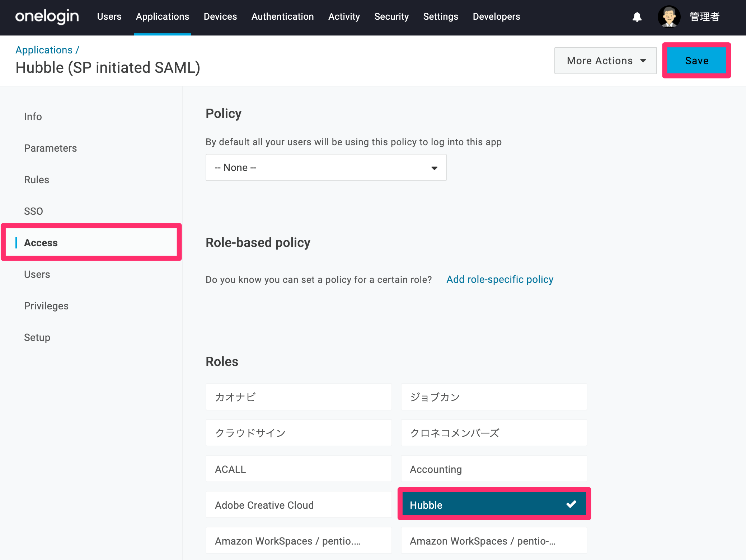Switch to the Parameters tab
This screenshot has height=560, width=746.
pos(51,148)
